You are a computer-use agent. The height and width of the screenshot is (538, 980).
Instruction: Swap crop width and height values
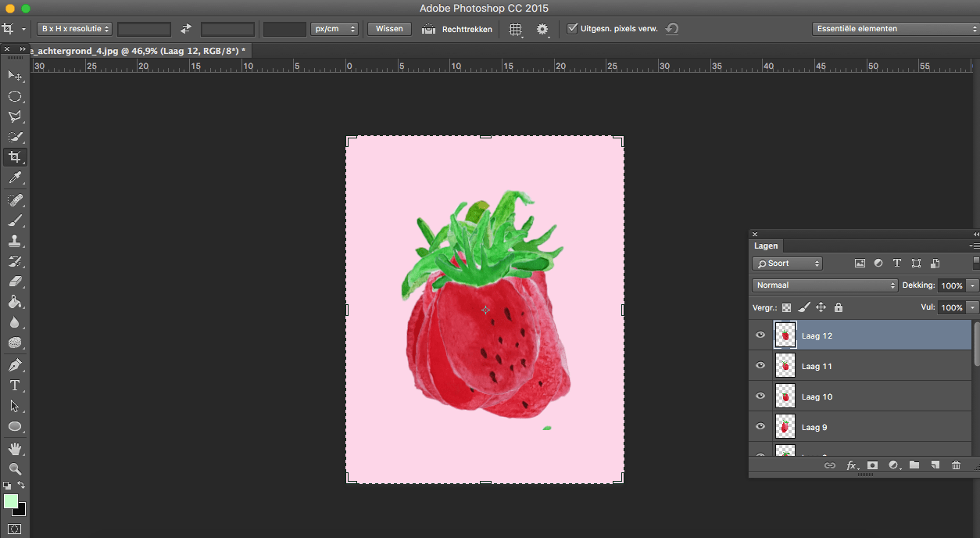186,29
